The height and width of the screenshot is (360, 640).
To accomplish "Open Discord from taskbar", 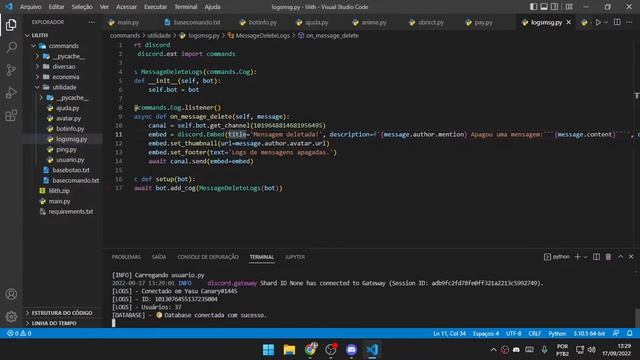I will pos(351,350).
